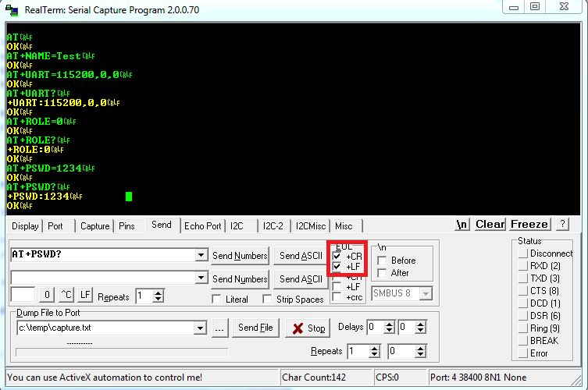This screenshot has width=588, height=390.
Task: Click the AT+PSWD? command input field
Action: coord(103,255)
